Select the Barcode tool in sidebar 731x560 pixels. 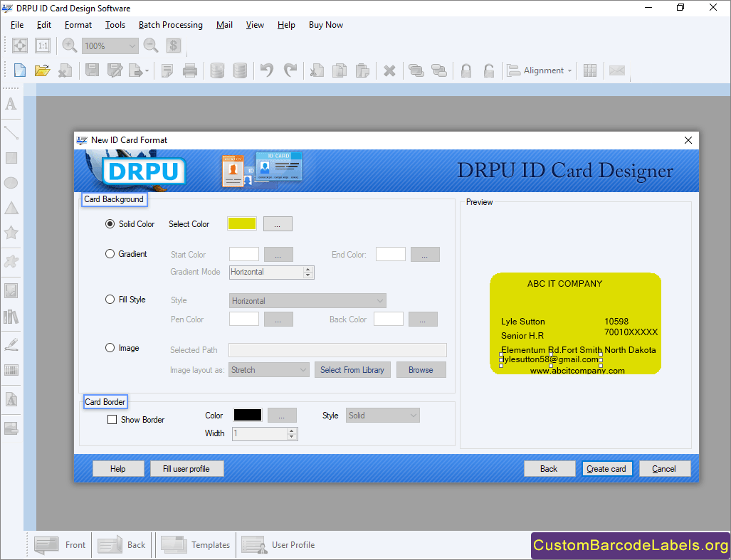pyautogui.click(x=11, y=371)
